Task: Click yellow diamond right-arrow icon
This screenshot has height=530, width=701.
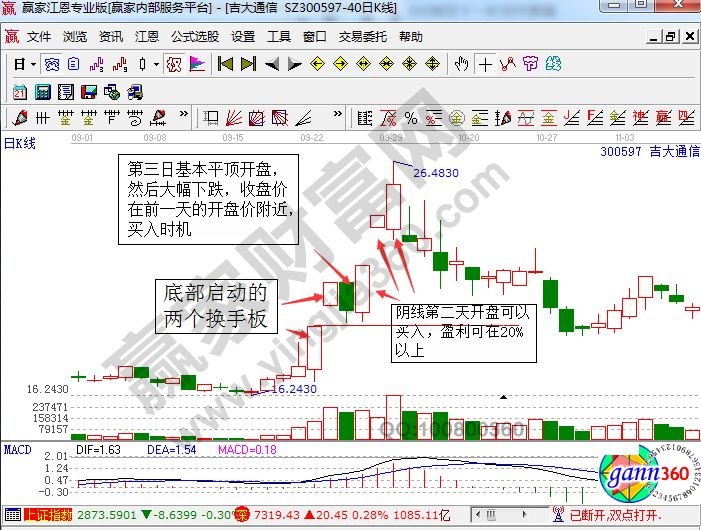Action: point(341,64)
